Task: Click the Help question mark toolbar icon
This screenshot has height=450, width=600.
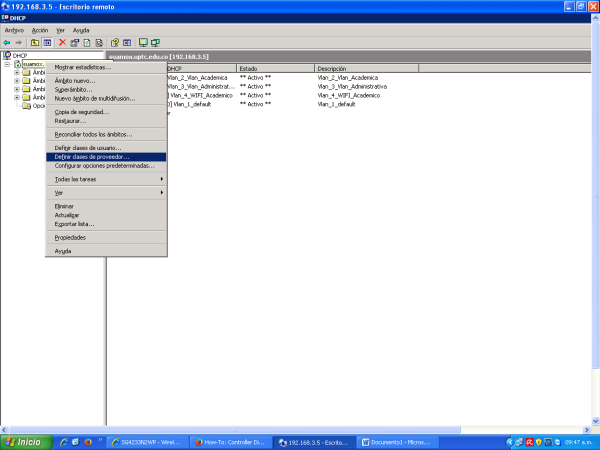Action: 114,42
